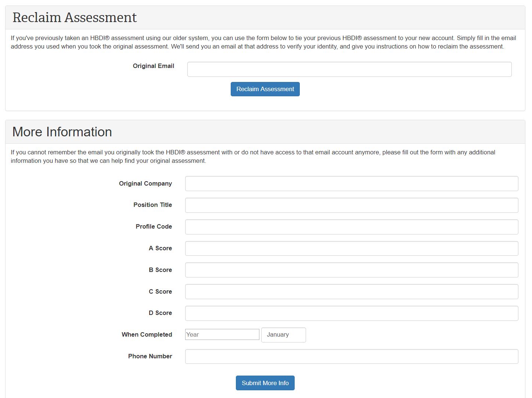The height and width of the screenshot is (398, 532).
Task: Open the January month dropdown
Action: (x=283, y=335)
